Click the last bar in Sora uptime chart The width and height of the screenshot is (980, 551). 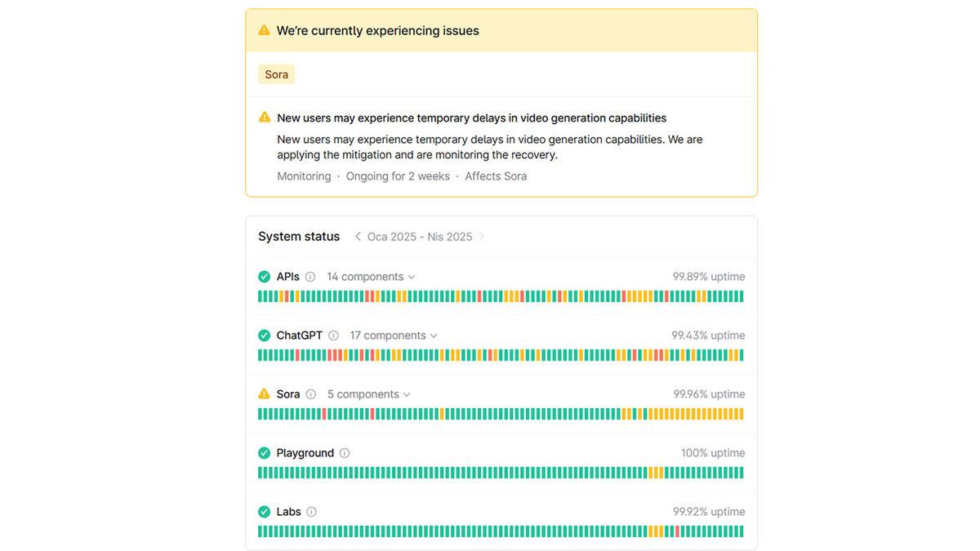coord(741,414)
